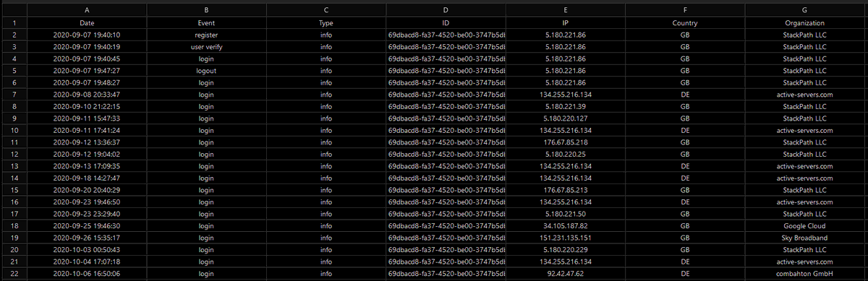Select IP cell 5.180.220.25
868x281 pixels.
pyautogui.click(x=565, y=154)
